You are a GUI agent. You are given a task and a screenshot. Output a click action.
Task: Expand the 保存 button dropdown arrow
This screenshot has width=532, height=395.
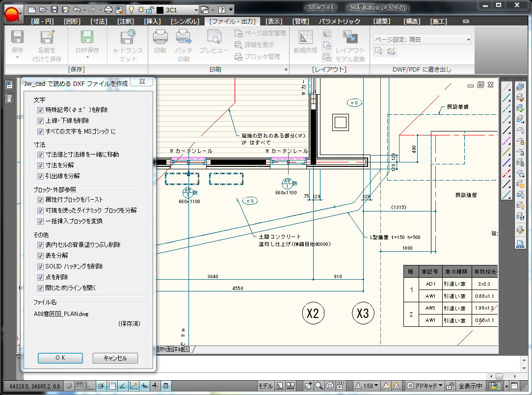(x=17, y=57)
